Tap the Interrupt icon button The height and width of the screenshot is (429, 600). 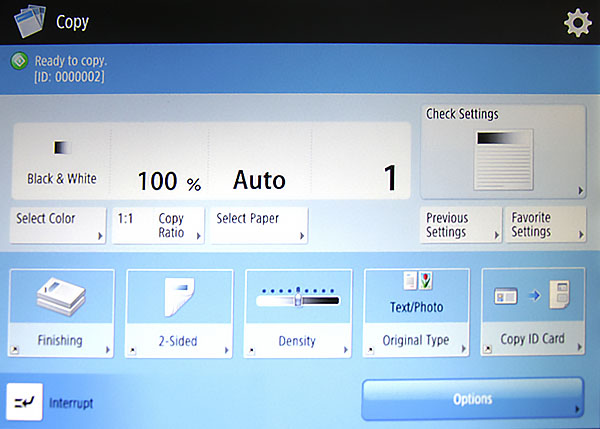[24, 402]
